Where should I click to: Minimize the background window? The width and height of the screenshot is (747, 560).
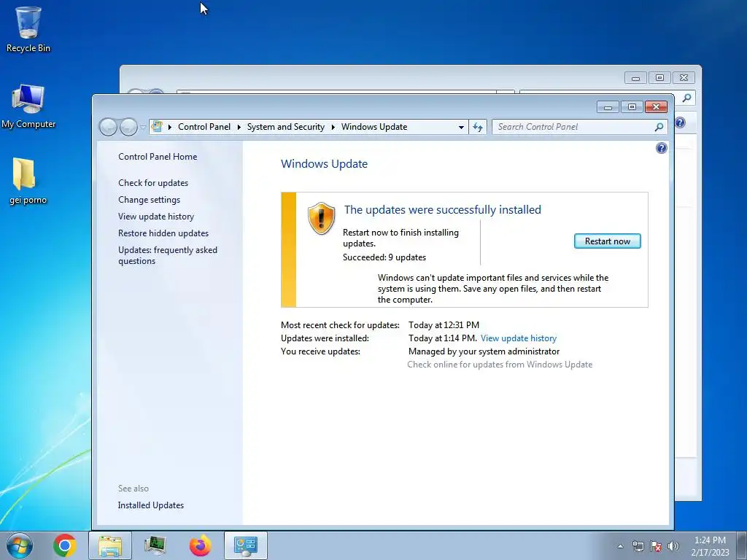[x=635, y=77]
